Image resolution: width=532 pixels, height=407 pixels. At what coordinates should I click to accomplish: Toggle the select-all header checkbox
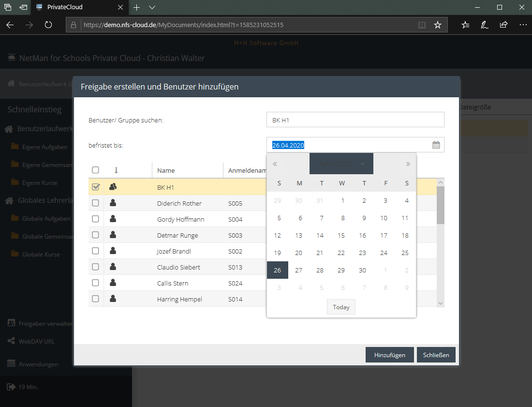(x=96, y=170)
